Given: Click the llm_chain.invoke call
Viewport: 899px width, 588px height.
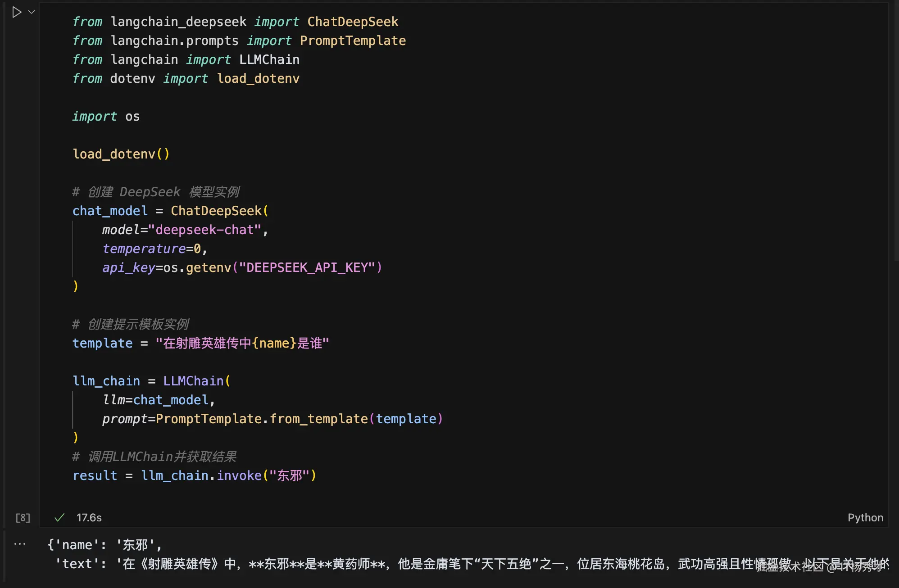Looking at the screenshot, I should 201,475.
